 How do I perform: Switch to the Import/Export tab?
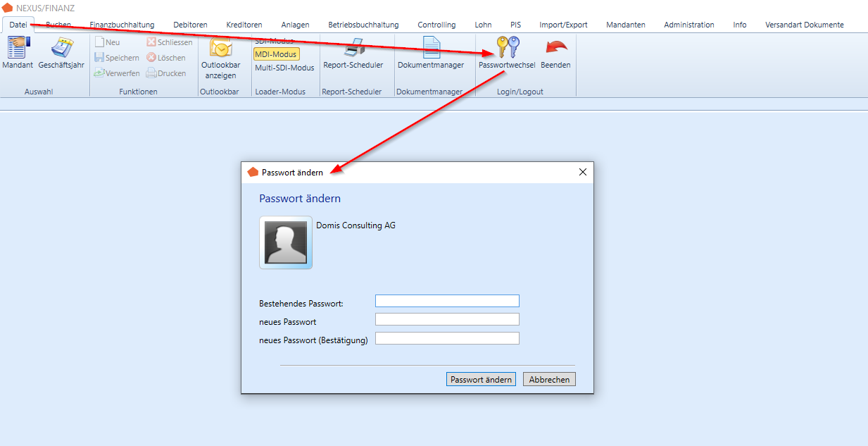563,25
